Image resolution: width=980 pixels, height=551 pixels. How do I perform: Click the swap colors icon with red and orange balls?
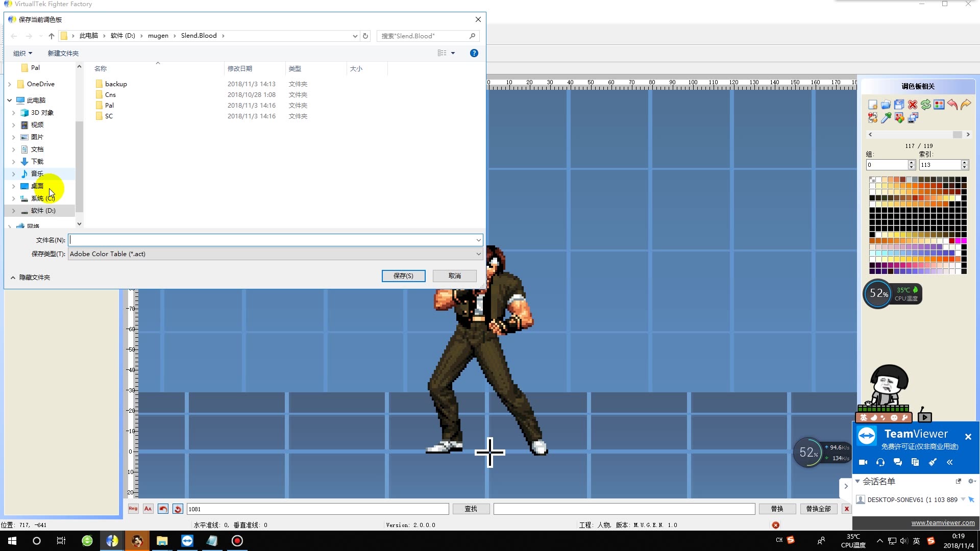coord(873,118)
